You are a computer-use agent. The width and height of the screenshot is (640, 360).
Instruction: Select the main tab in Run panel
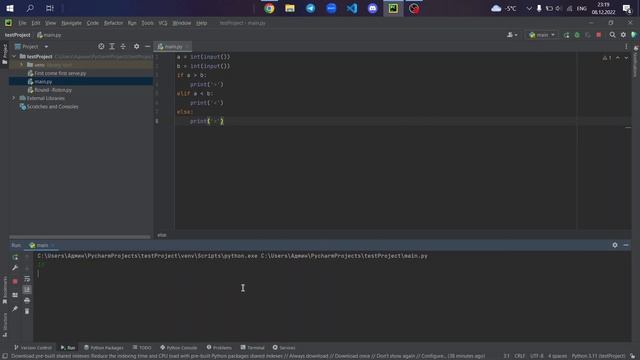click(41, 245)
